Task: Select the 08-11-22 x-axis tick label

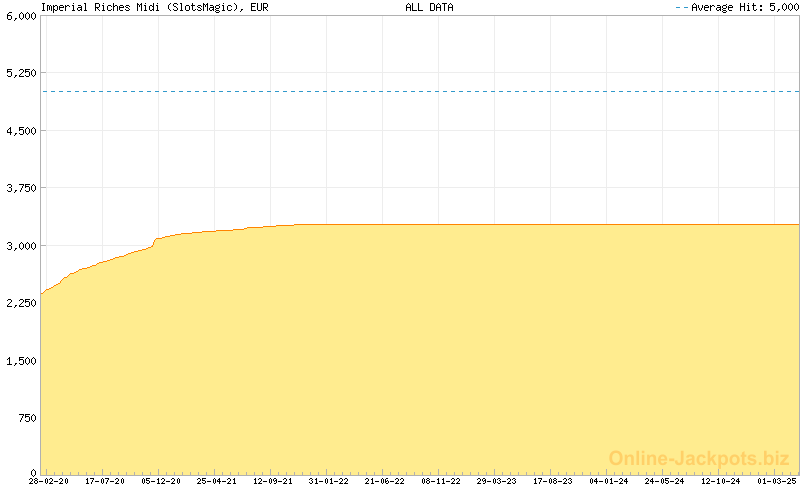Action: pyautogui.click(x=440, y=482)
